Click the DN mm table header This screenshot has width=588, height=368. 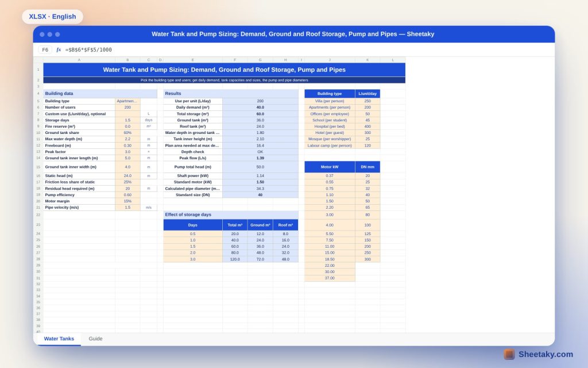(x=367, y=167)
